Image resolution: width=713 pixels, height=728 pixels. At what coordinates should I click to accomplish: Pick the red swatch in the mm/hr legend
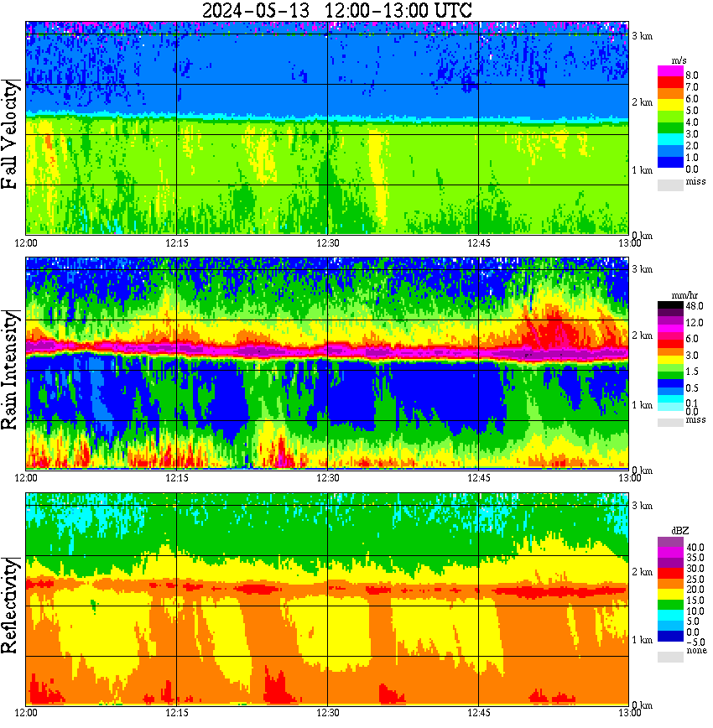670,344
